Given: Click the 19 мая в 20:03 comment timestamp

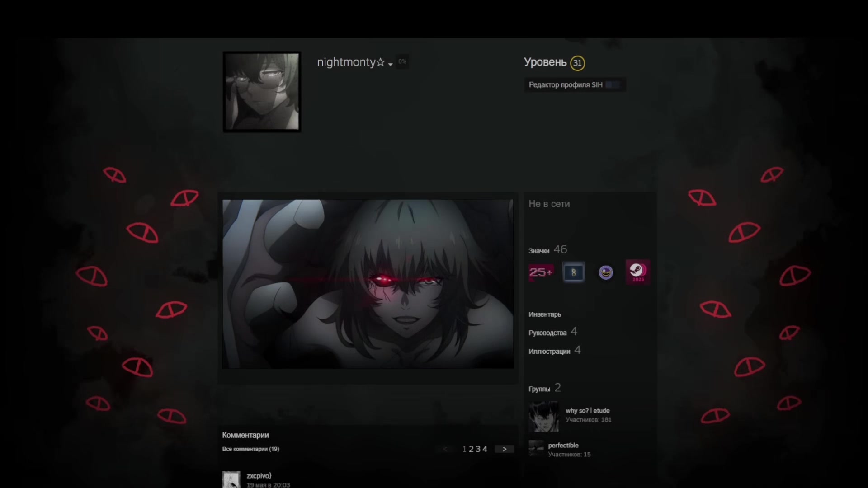Looking at the screenshot, I should tap(268, 485).
